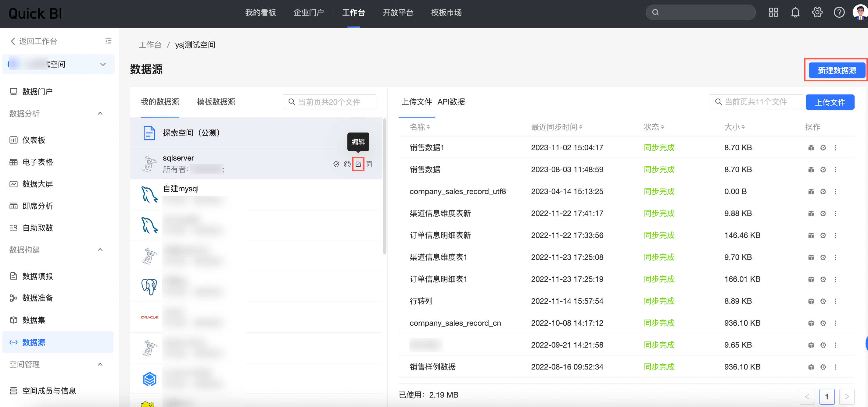Switch to the API数据 tab
This screenshot has width=868, height=407.
pyautogui.click(x=451, y=102)
